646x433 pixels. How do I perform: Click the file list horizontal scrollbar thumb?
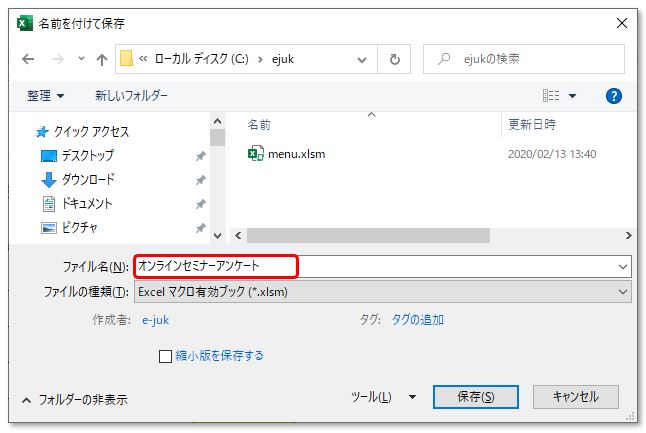pos(368,235)
